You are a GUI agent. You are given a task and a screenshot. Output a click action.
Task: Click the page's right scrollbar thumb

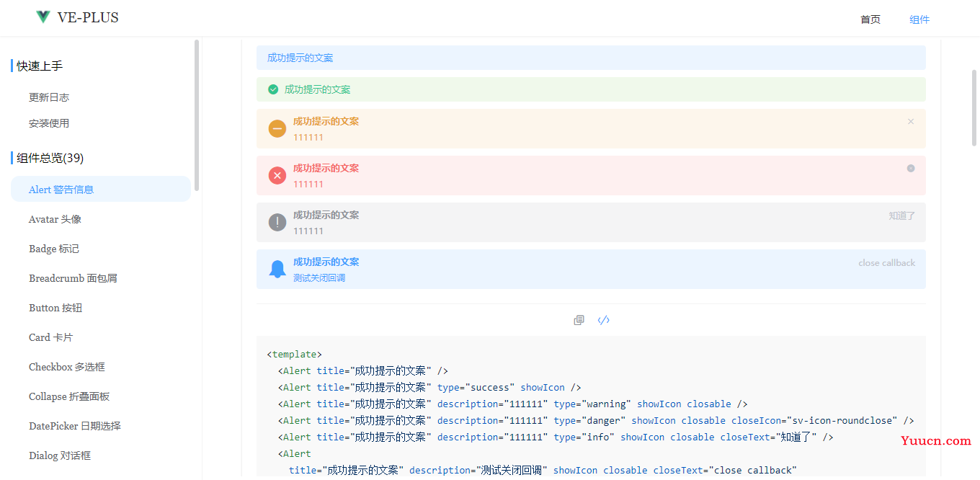point(974,108)
